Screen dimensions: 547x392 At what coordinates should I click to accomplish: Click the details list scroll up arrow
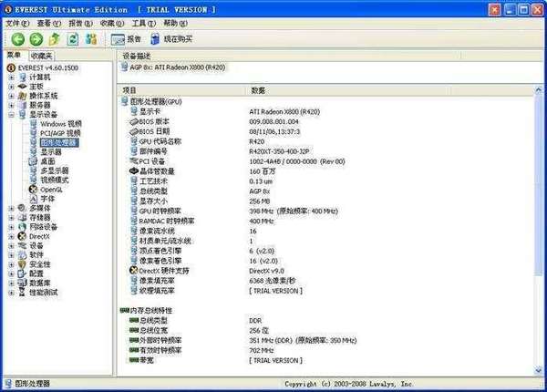point(538,90)
